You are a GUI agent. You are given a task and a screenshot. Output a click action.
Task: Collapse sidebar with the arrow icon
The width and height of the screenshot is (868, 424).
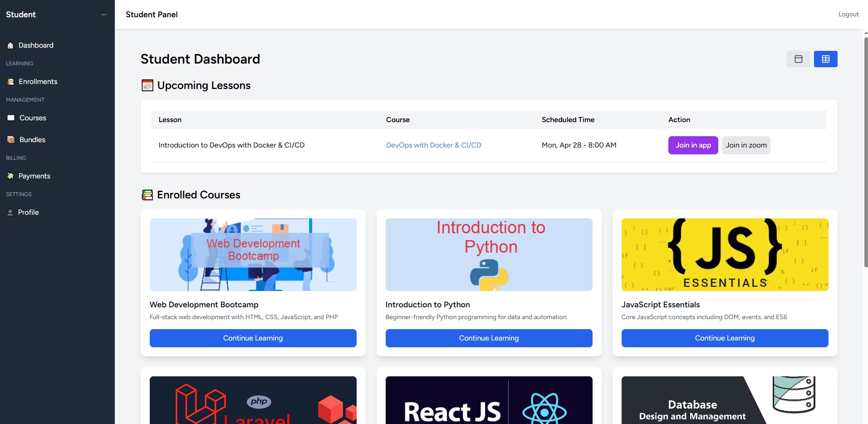(x=104, y=15)
